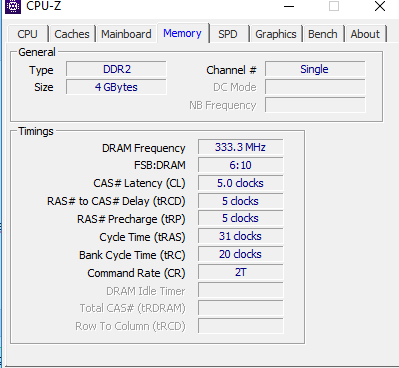Click the Channel # field showing Single
This screenshot has width=399, height=368.
[x=315, y=69]
